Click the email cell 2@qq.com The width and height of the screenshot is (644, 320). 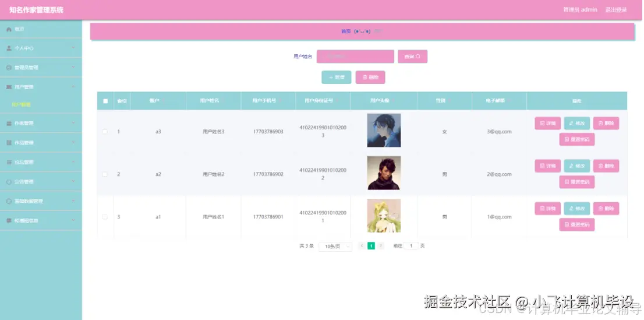point(499,174)
